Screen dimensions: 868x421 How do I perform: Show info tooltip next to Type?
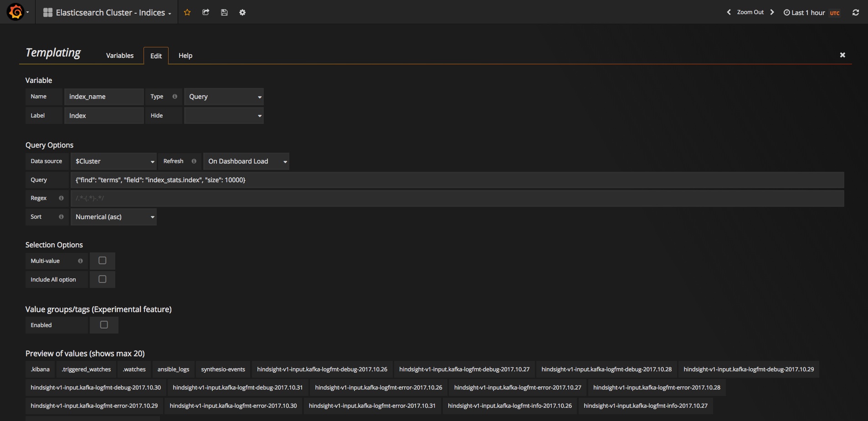coord(175,97)
